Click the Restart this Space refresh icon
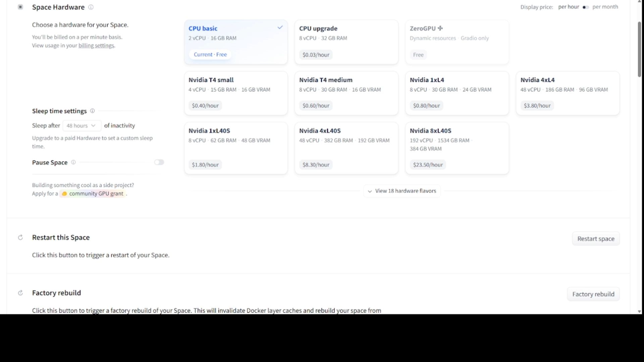The image size is (644, 362). point(20,238)
